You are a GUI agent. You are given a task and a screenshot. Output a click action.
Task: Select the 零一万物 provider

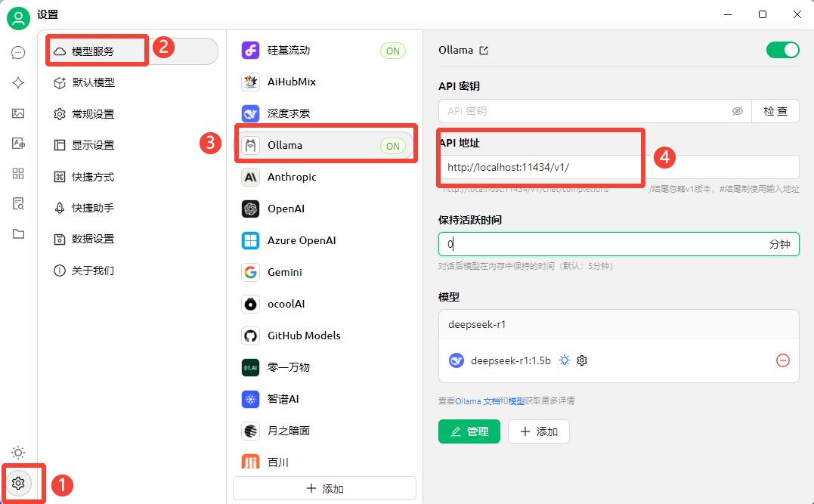tap(324, 367)
